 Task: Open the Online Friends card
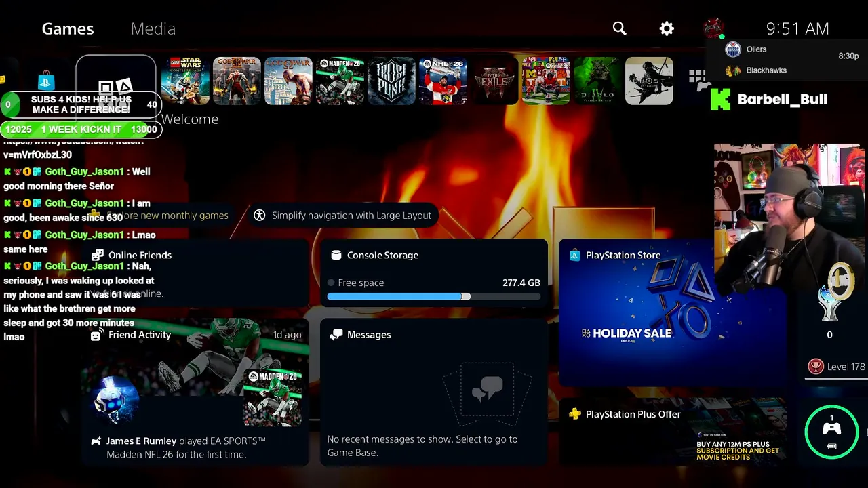click(195, 272)
